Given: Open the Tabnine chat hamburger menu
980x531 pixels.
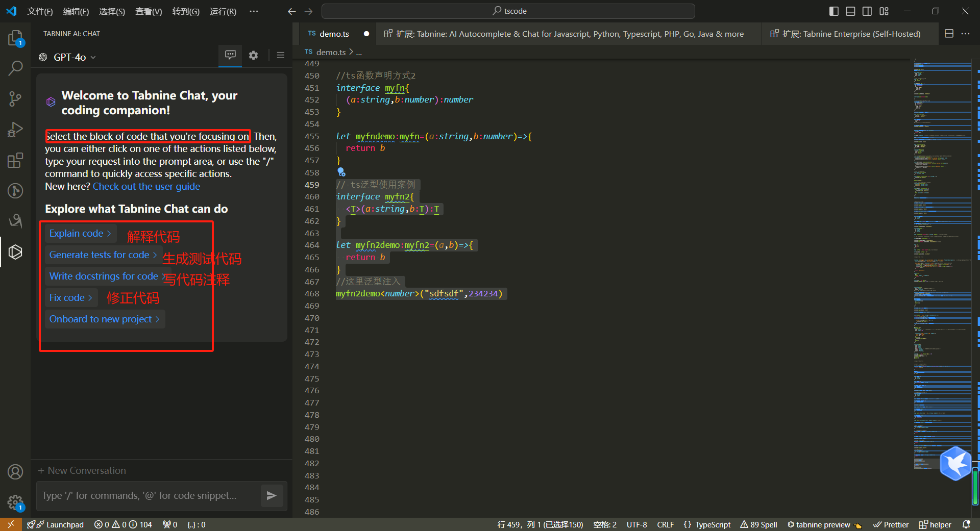Looking at the screenshot, I should click(280, 55).
